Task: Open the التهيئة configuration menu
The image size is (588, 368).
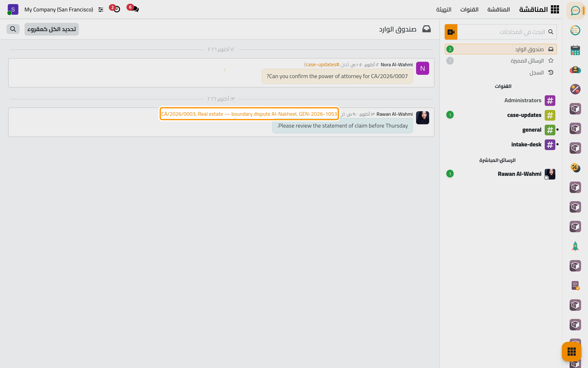Action: (x=444, y=10)
